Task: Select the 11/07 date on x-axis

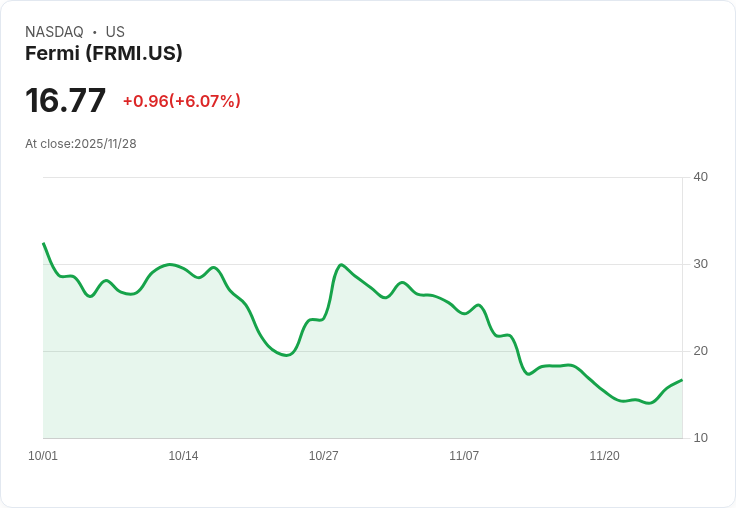Action: click(464, 456)
